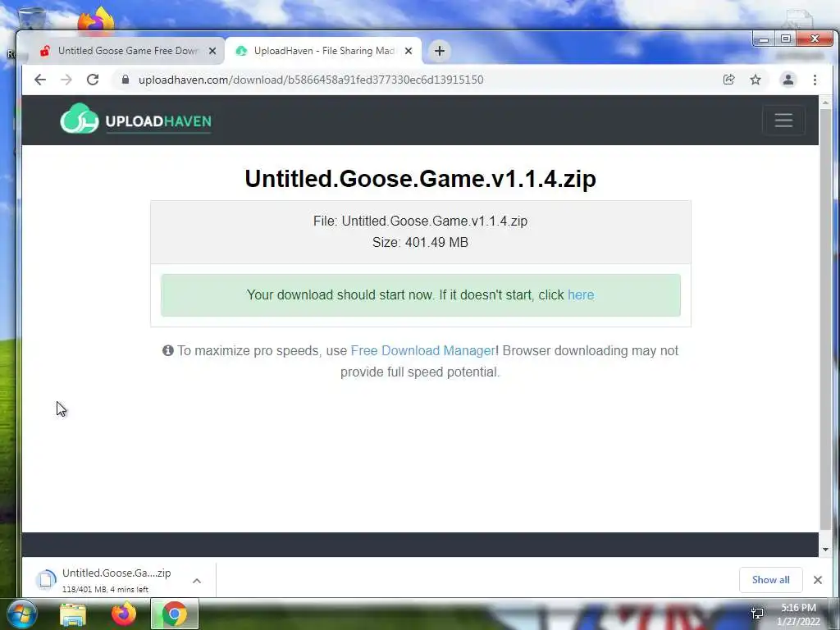Click the network icon in the system tray

click(757, 614)
